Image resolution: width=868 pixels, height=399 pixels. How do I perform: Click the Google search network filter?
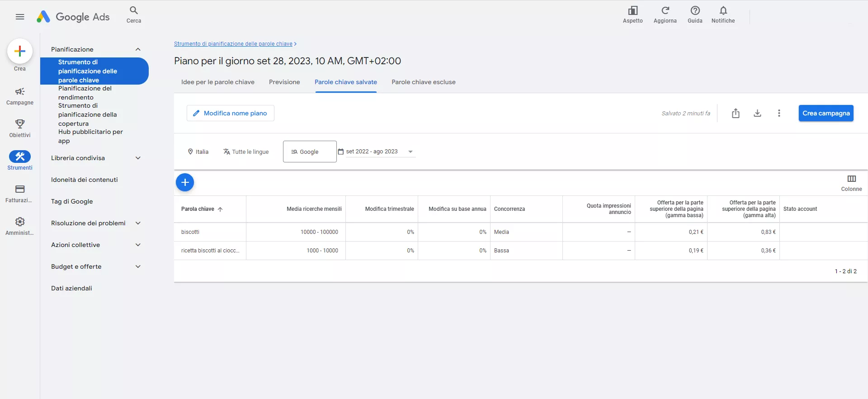point(310,152)
